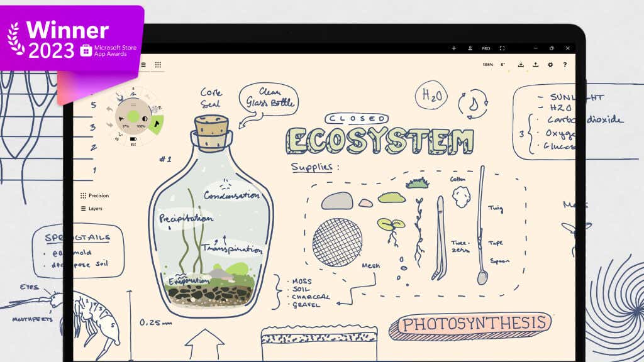This screenshot has height=362, width=644.
Task: Click the stamp icon in title bar
Action: tap(470, 48)
